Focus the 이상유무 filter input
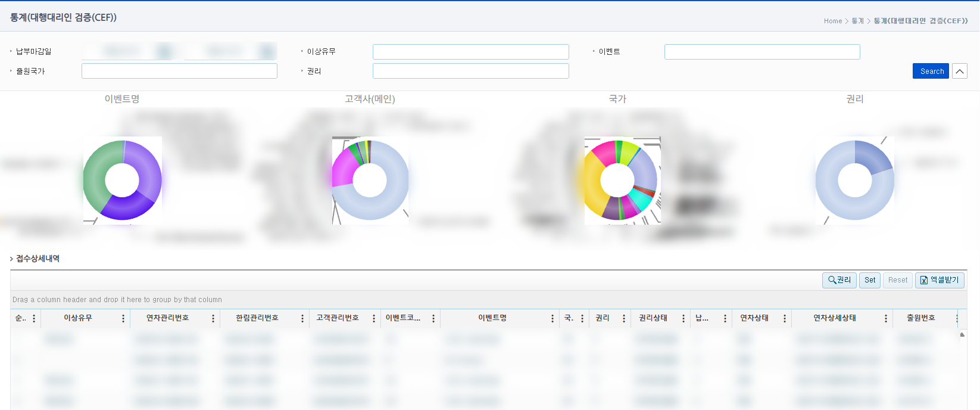 click(x=471, y=52)
